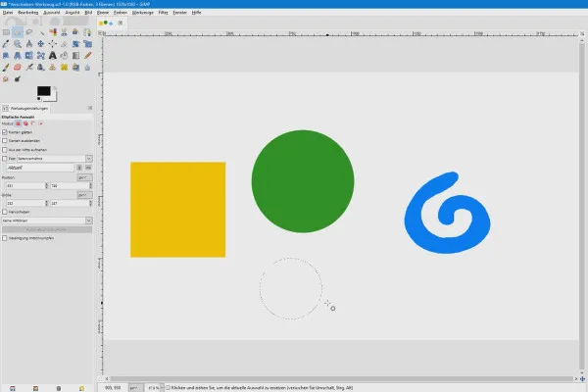Open the Auswahl menu

point(52,13)
